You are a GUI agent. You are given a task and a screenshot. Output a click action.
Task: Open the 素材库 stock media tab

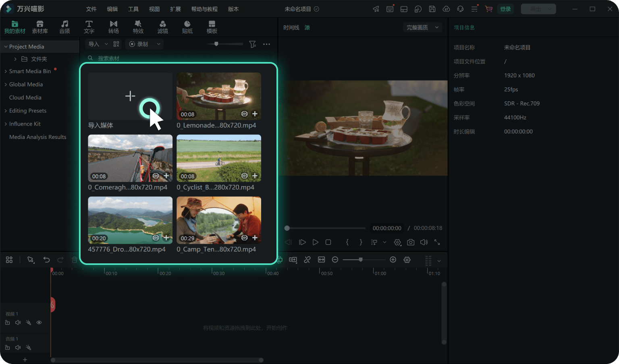40,27
